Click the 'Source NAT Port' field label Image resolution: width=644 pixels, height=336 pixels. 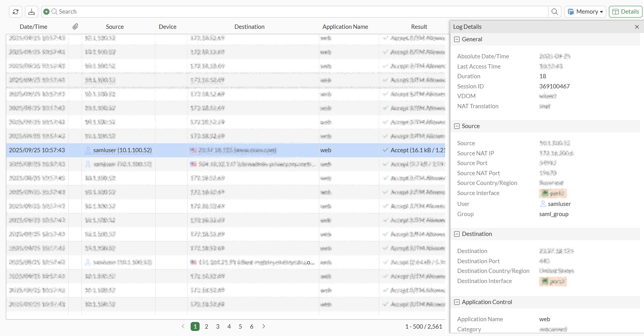(x=478, y=173)
